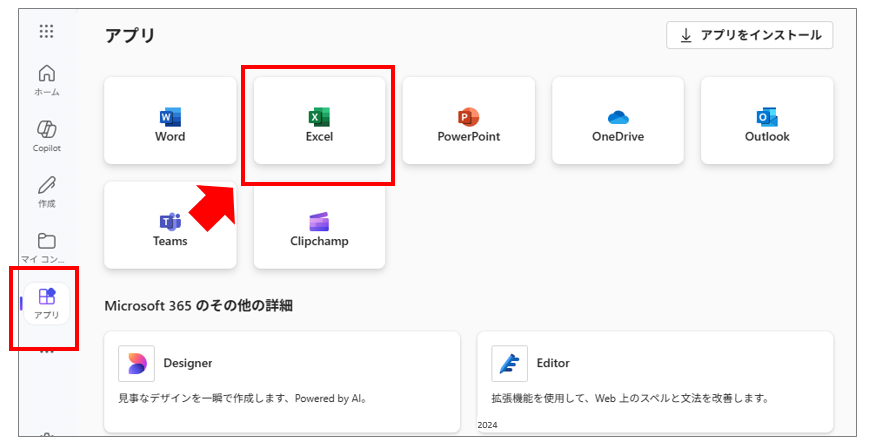
Task: Launch the Word app tile
Action: coord(170,121)
